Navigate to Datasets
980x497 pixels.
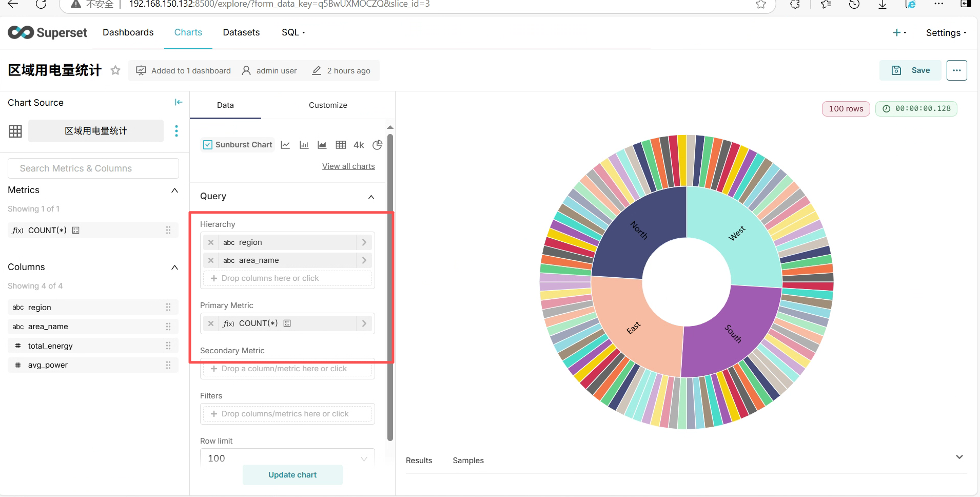pyautogui.click(x=241, y=32)
